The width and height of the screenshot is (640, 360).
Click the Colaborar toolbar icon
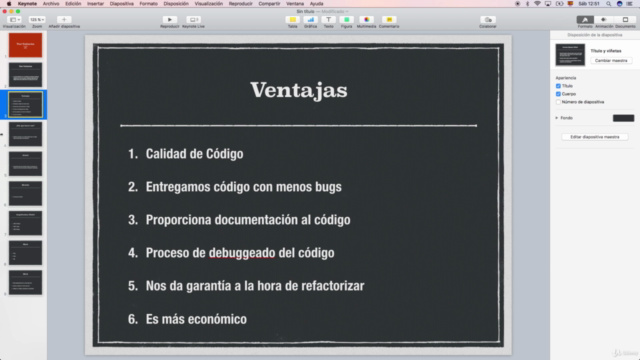pyautogui.click(x=488, y=20)
